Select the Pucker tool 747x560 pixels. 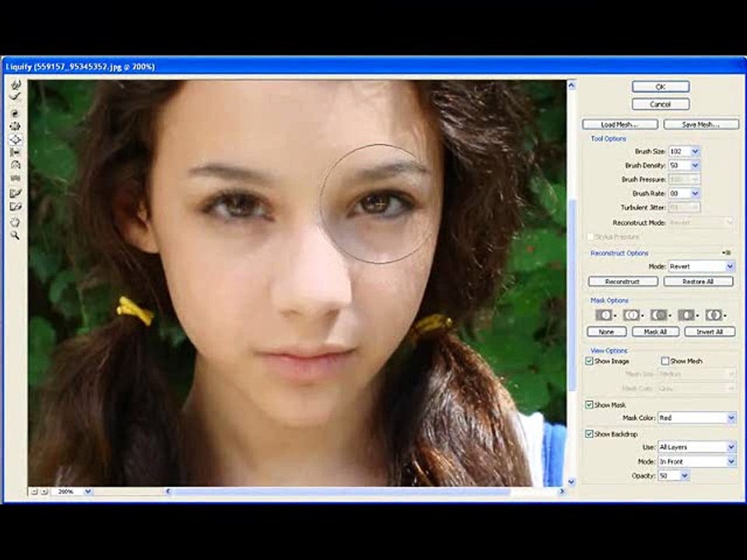pos(16,126)
